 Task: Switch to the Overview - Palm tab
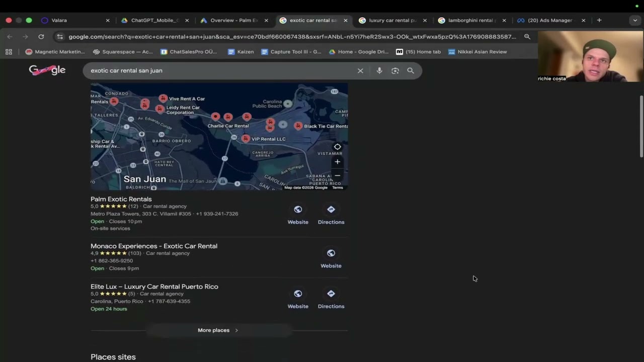(x=234, y=21)
